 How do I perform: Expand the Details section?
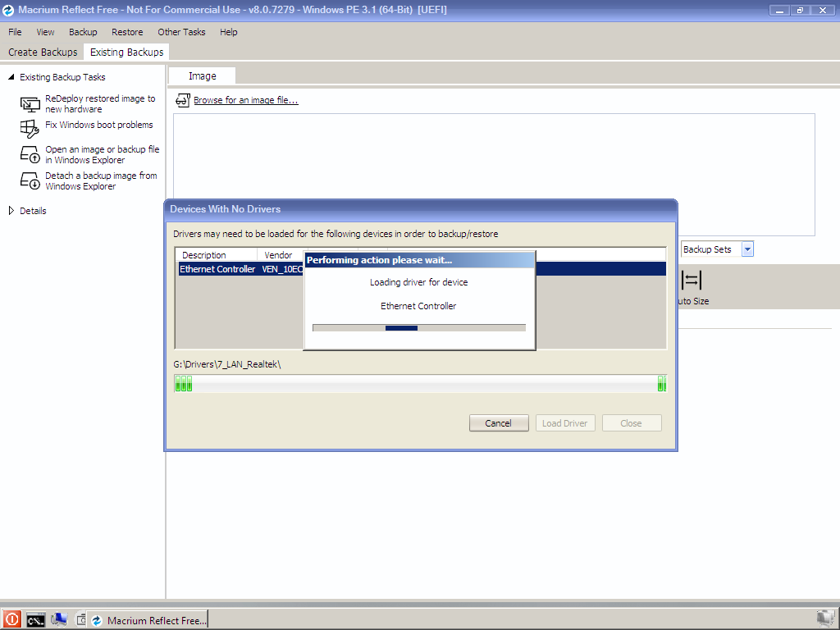11,211
